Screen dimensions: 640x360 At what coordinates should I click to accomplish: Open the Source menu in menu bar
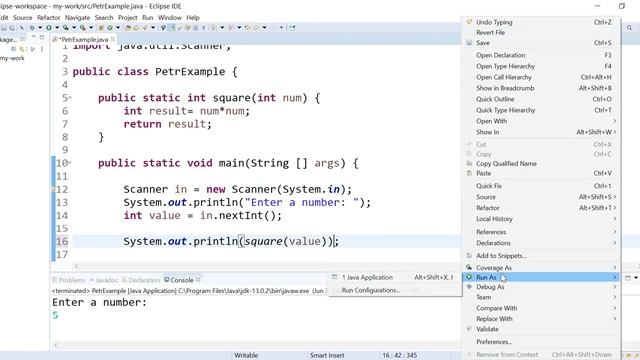coord(22,18)
